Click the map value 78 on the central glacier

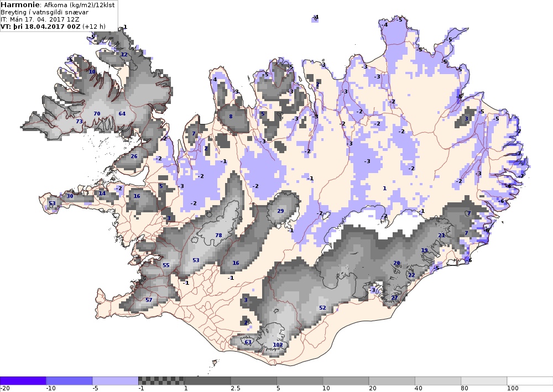[x=218, y=235]
